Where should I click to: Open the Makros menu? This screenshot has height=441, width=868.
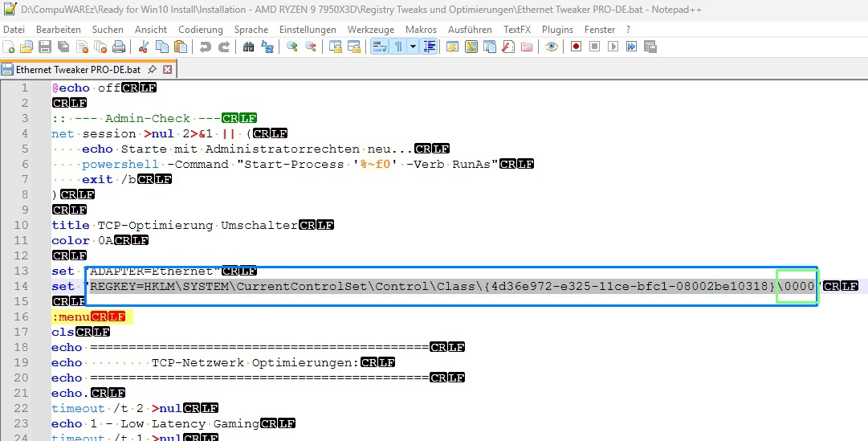(x=421, y=29)
